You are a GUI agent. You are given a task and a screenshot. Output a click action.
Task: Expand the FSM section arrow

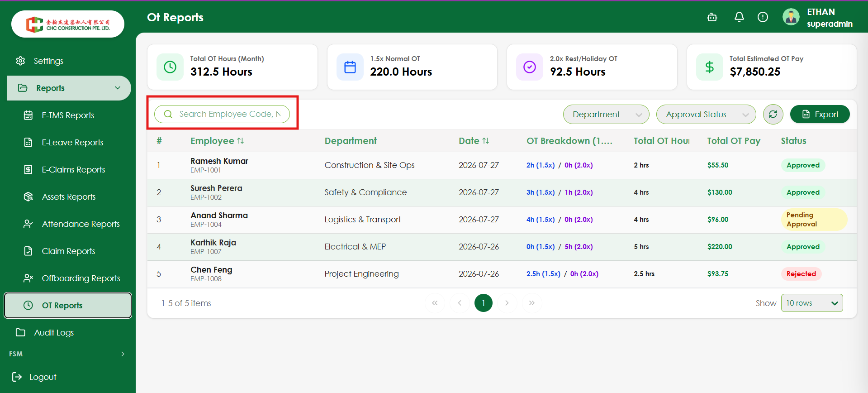[x=123, y=354]
